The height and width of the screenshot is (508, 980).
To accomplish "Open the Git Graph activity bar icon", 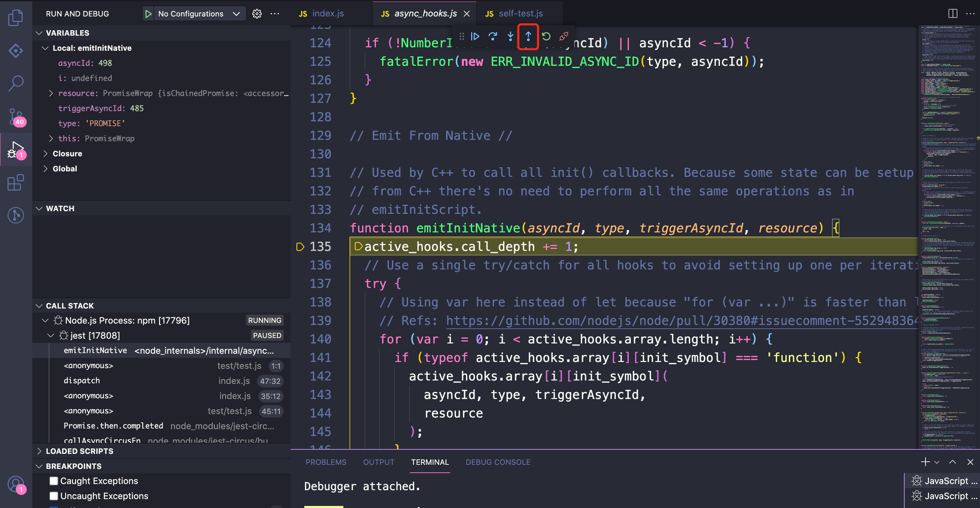I will pos(16,215).
